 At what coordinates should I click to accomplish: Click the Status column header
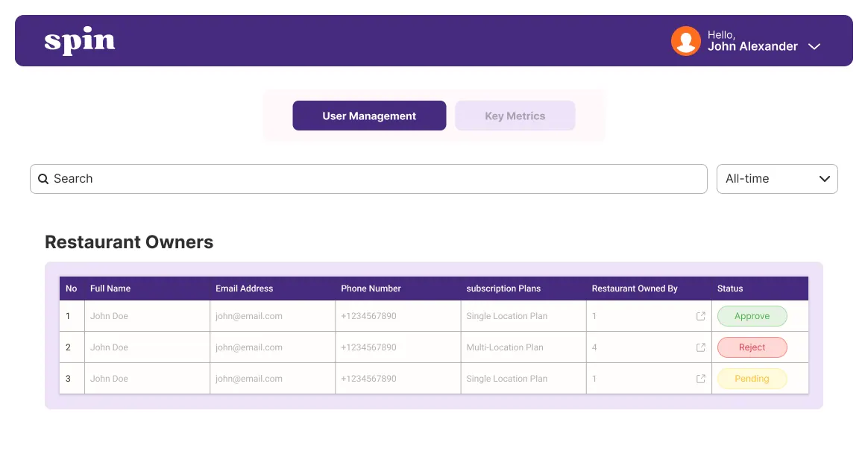730,289
